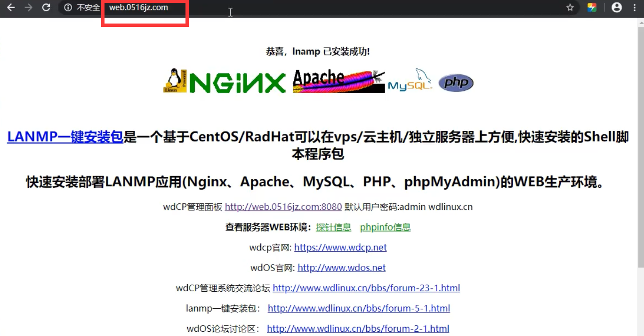This screenshot has width=644, height=336.
Task: Click the Nginx logo image
Action: click(x=225, y=82)
